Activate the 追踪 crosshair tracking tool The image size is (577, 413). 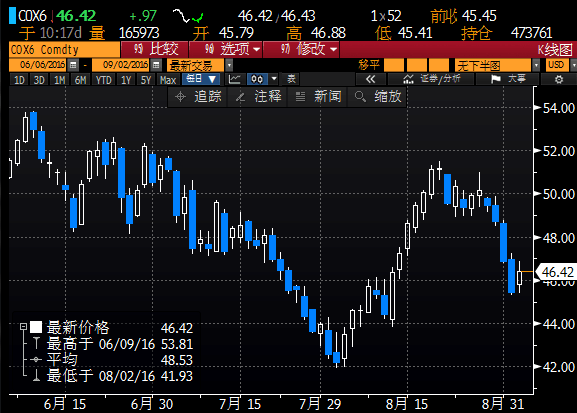tap(198, 97)
